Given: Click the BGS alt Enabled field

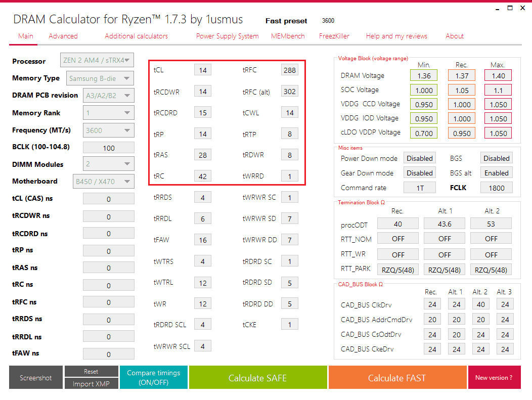Looking at the screenshot, I should [497, 172].
